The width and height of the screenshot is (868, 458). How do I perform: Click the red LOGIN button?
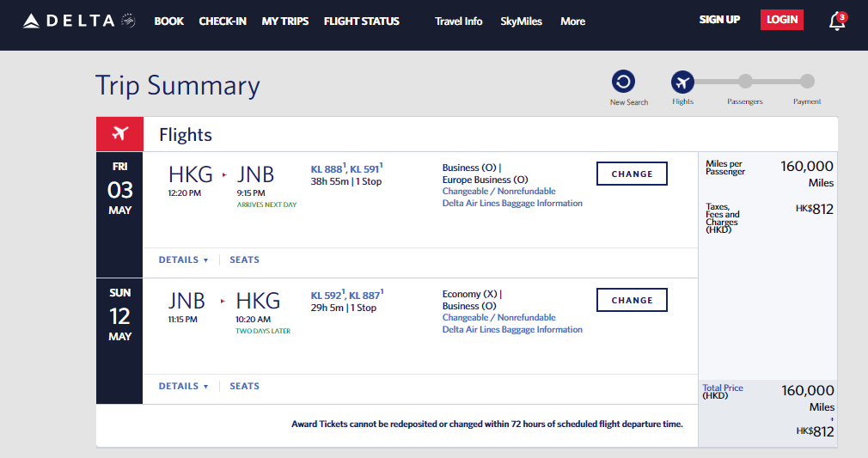(x=782, y=20)
